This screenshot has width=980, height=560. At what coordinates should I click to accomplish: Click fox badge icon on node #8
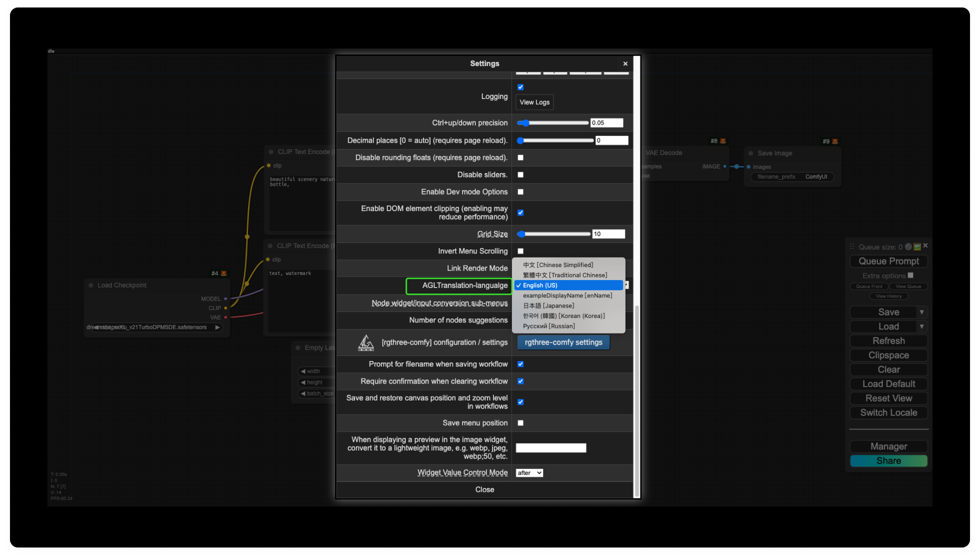click(x=722, y=141)
